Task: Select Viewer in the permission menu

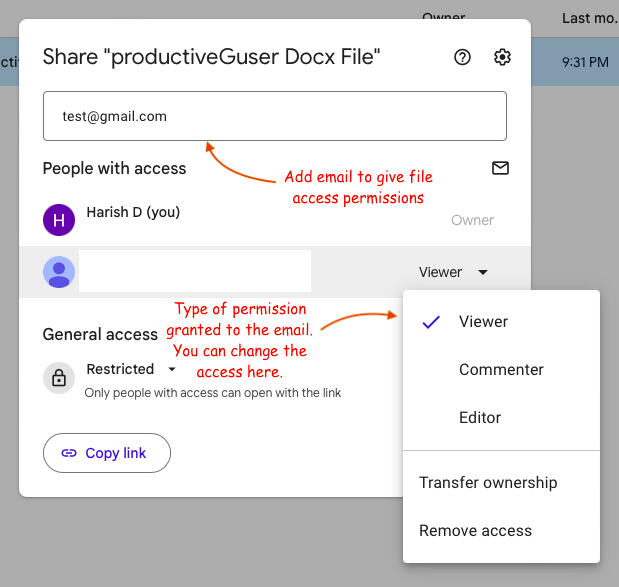Action: [501, 321]
